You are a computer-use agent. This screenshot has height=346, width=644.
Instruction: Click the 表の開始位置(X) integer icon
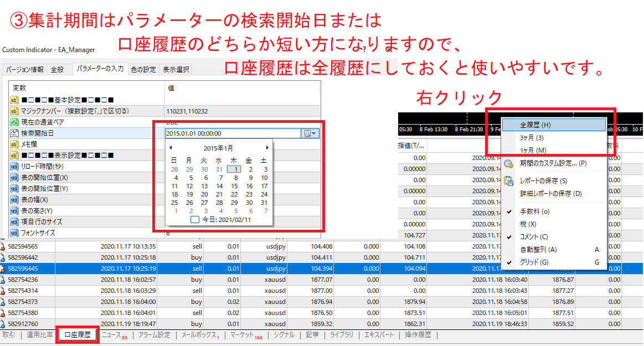click(x=14, y=178)
